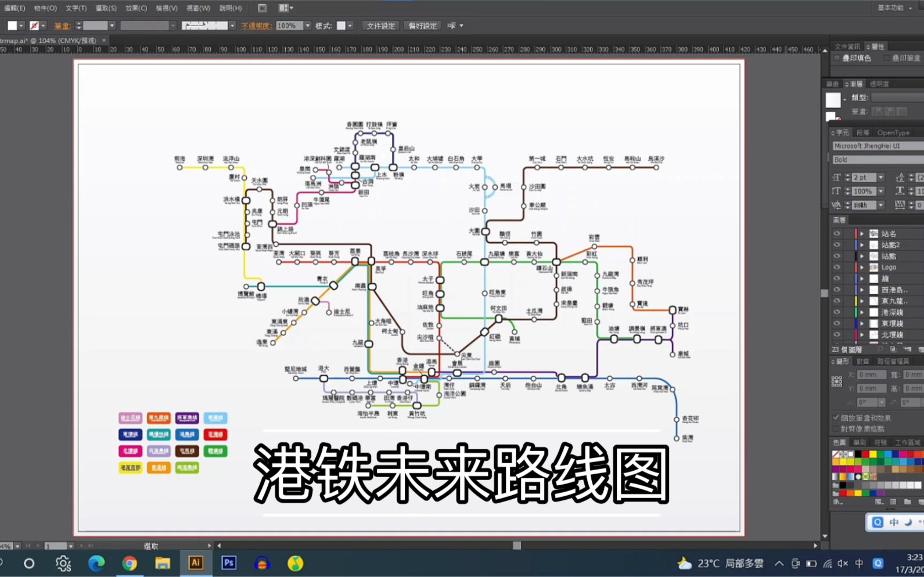Click the stroke none swatch in control bar
Image resolution: width=924 pixels, height=577 pixels.
[x=34, y=26]
